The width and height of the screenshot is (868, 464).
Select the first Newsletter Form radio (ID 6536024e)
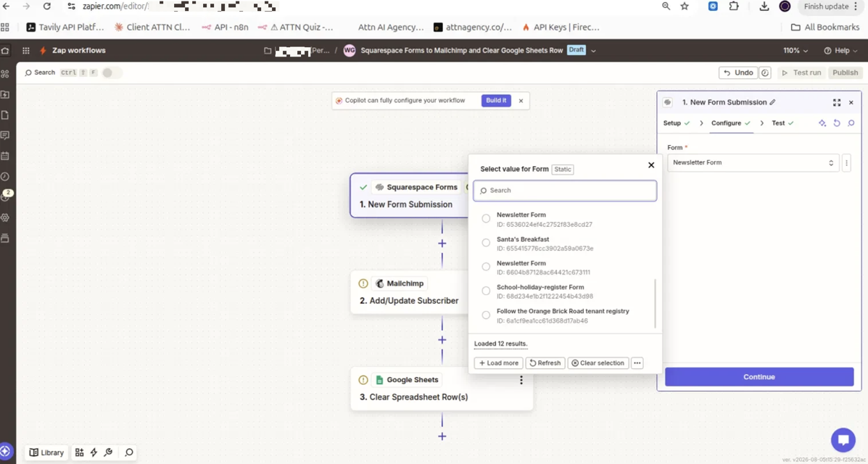pos(485,219)
